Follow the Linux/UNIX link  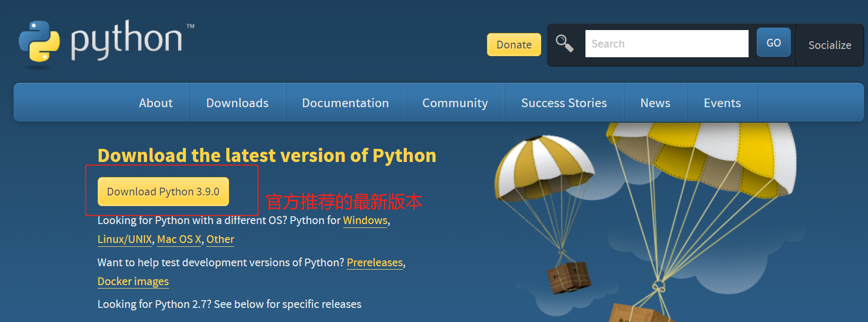pyautogui.click(x=125, y=240)
